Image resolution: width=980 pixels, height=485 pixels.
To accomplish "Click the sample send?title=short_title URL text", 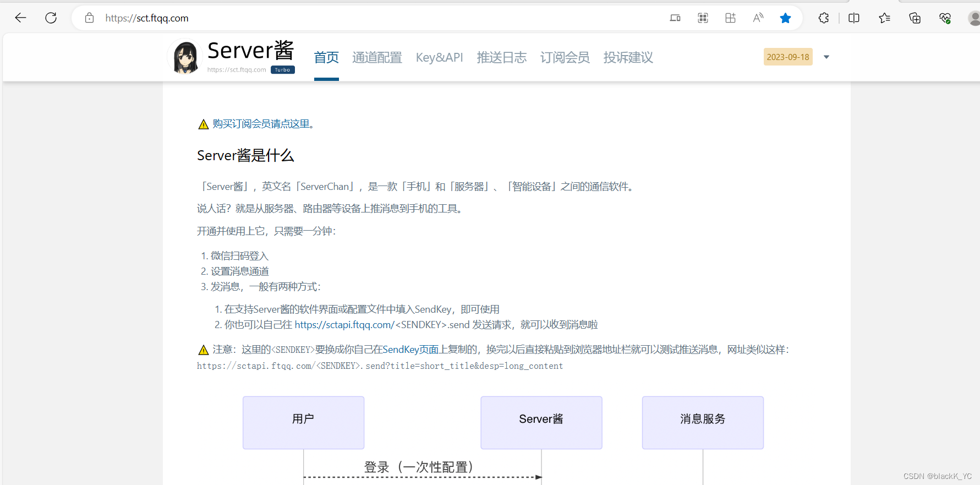I will [x=380, y=366].
